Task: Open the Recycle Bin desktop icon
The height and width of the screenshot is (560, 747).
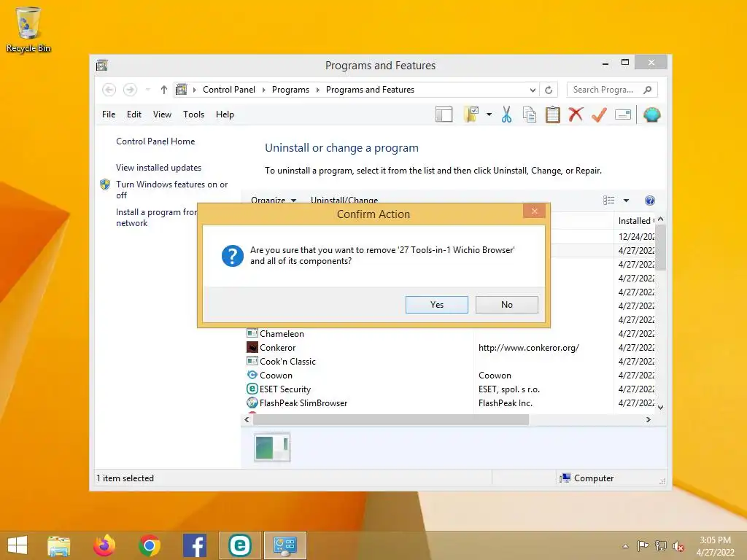Action: pyautogui.click(x=28, y=29)
